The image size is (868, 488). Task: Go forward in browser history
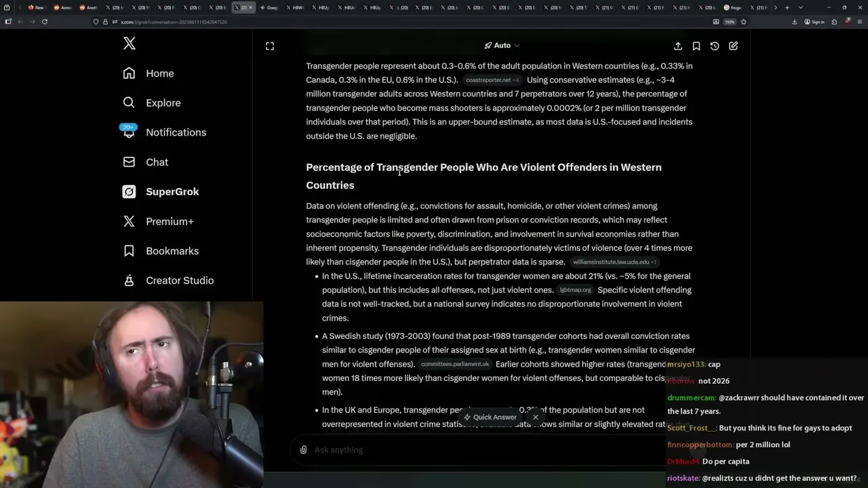(x=32, y=22)
